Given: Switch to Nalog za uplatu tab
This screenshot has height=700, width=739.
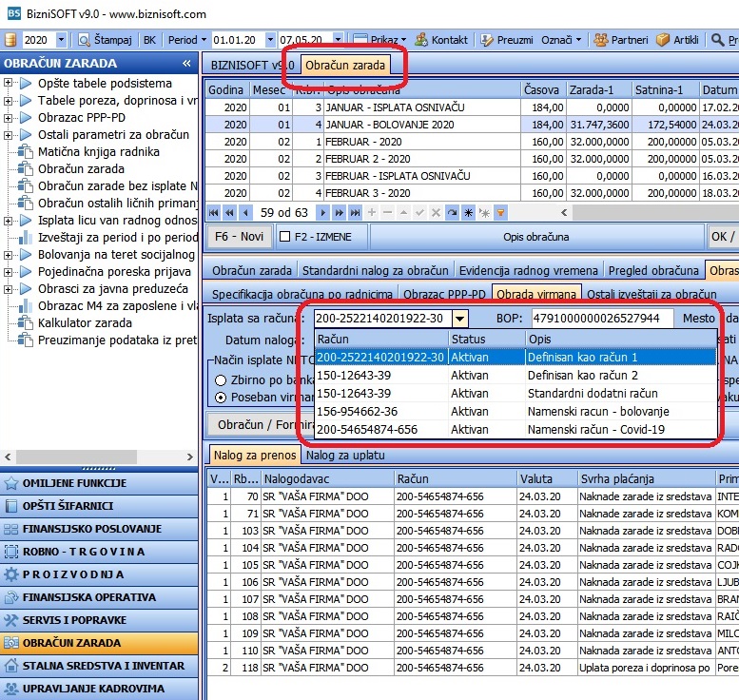Looking at the screenshot, I should 345,456.
